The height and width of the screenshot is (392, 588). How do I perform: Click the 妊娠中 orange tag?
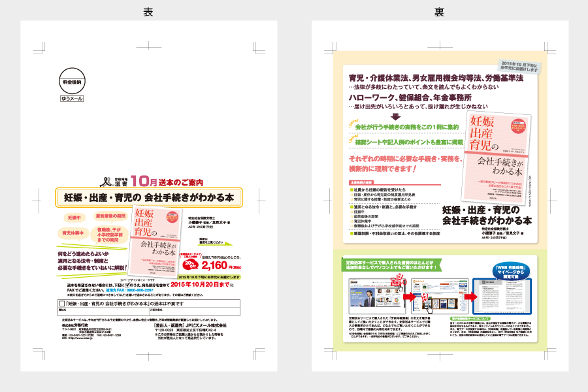pyautogui.click(x=73, y=216)
